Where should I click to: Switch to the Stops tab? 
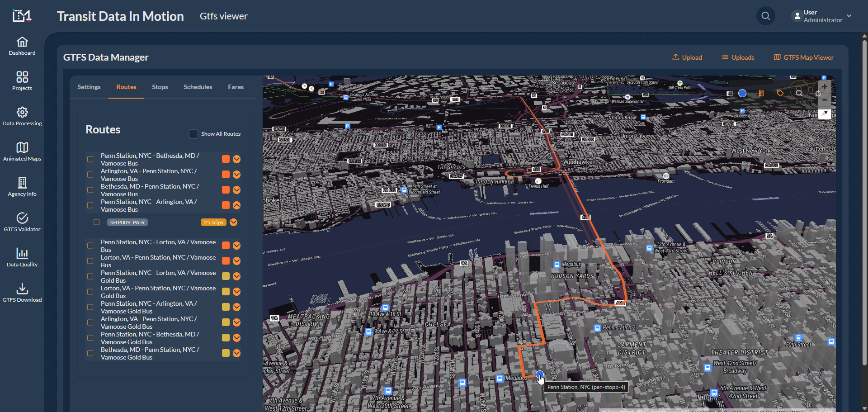[160, 87]
